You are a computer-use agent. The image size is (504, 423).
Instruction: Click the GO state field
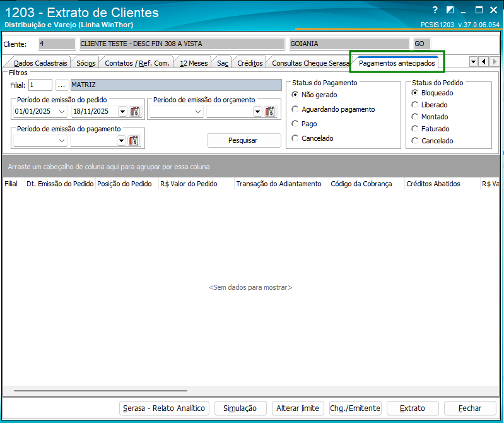(422, 44)
